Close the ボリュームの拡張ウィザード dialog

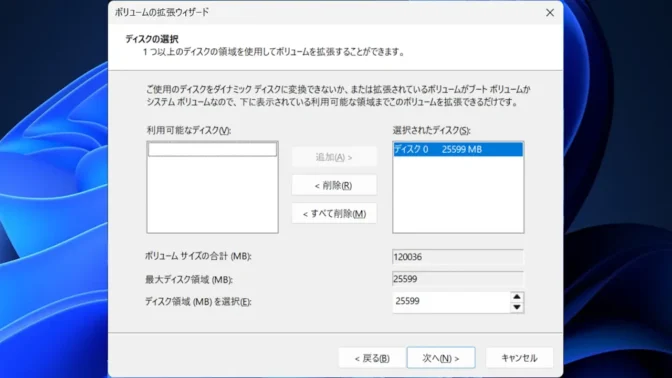point(550,12)
